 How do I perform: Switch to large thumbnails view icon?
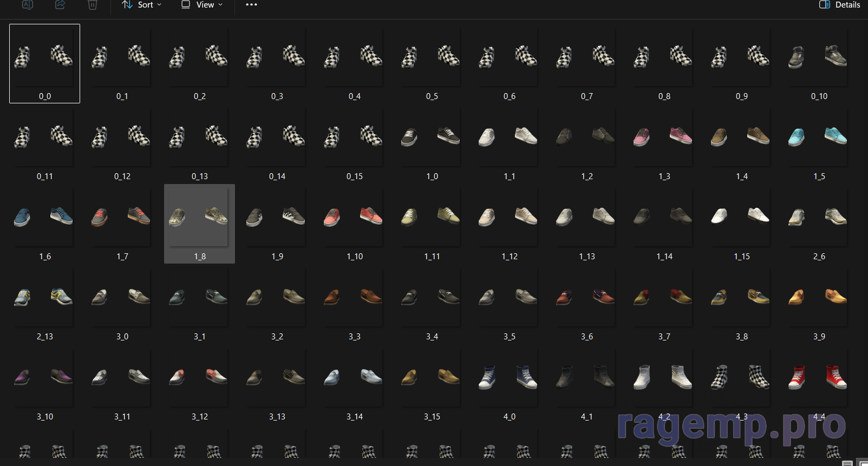click(863, 463)
